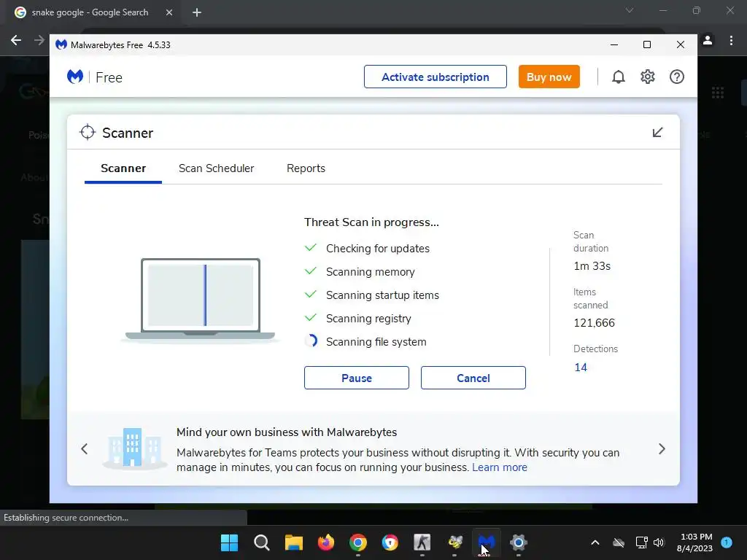The width and height of the screenshot is (747, 560).
Task: Click the 'Scanning startup items' step
Action: [382, 295]
